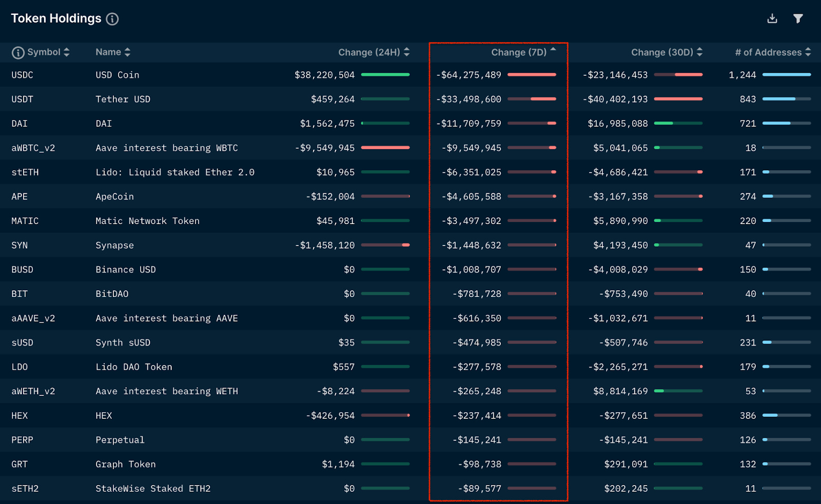This screenshot has width=821, height=504.
Task: Select the sUSD symbol cell
Action: tap(22, 342)
